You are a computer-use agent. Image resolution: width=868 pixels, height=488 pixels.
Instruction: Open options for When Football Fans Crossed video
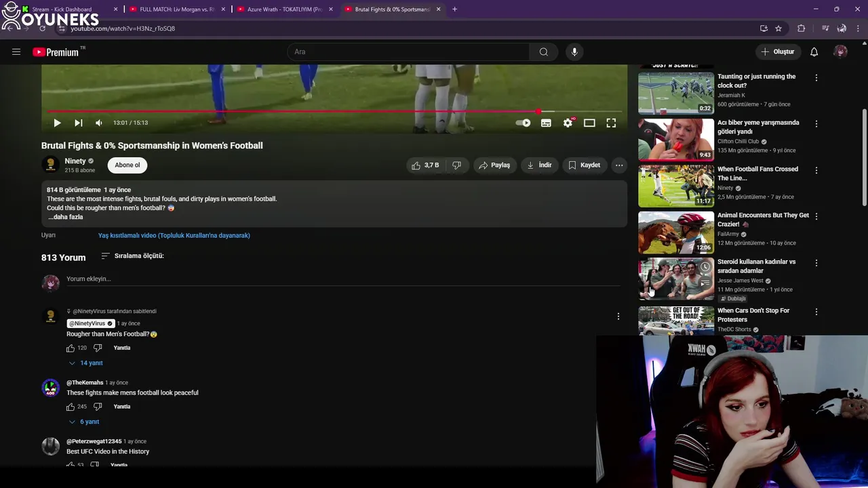(x=816, y=170)
